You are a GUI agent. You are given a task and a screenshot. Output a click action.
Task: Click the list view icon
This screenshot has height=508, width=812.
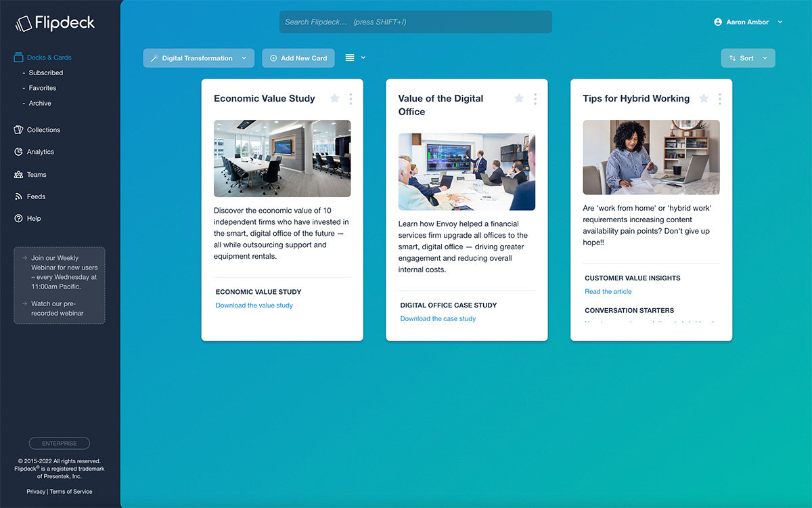pyautogui.click(x=350, y=58)
